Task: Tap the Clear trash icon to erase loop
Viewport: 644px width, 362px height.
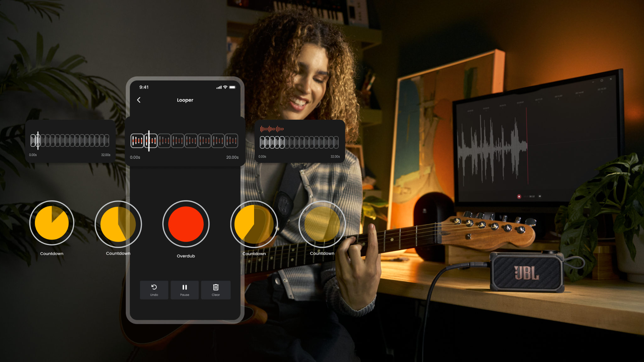Action: (x=216, y=286)
